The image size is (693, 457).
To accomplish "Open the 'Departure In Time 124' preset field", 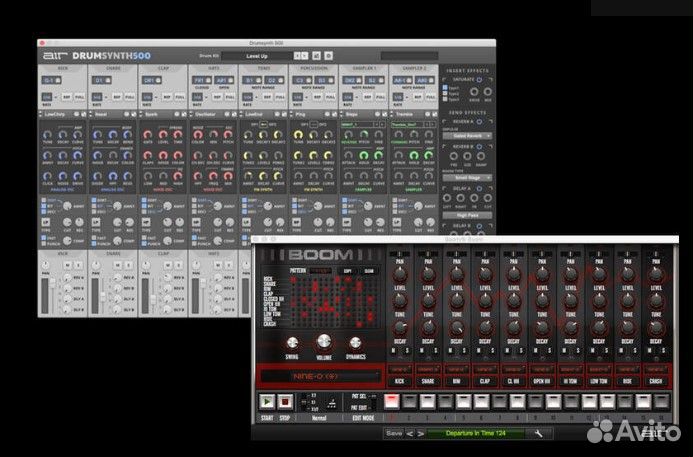I will 476,434.
